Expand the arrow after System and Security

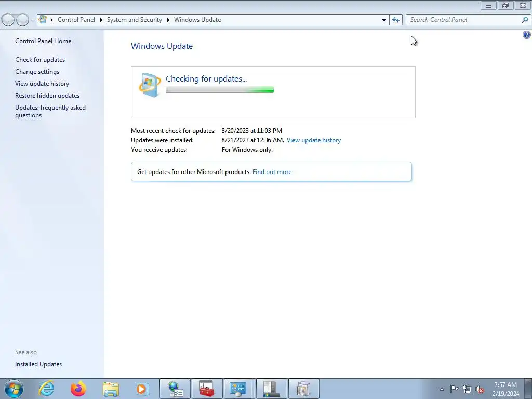click(168, 20)
